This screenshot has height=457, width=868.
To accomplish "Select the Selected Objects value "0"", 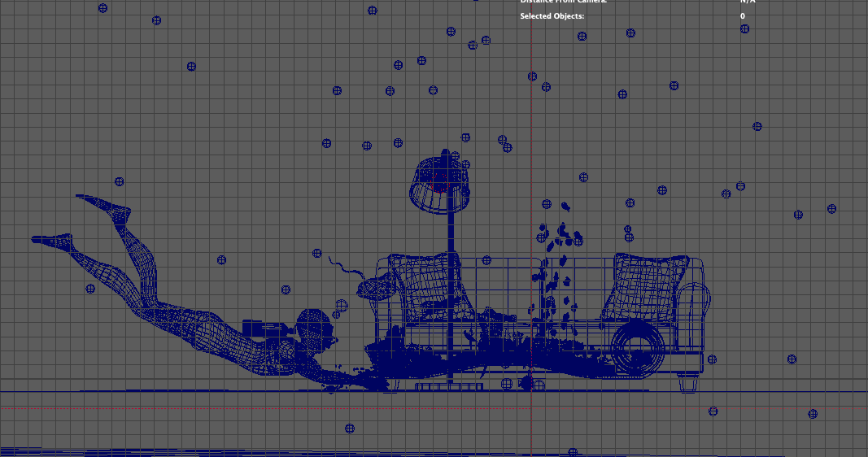I will click(743, 16).
